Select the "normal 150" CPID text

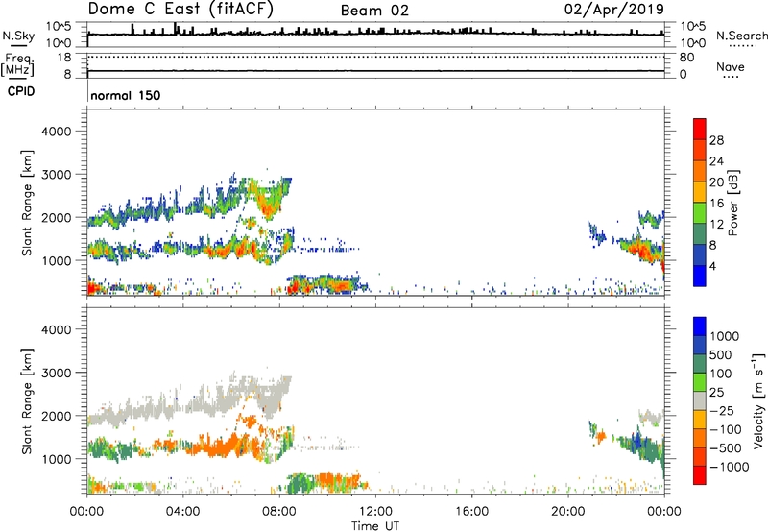tap(126, 95)
